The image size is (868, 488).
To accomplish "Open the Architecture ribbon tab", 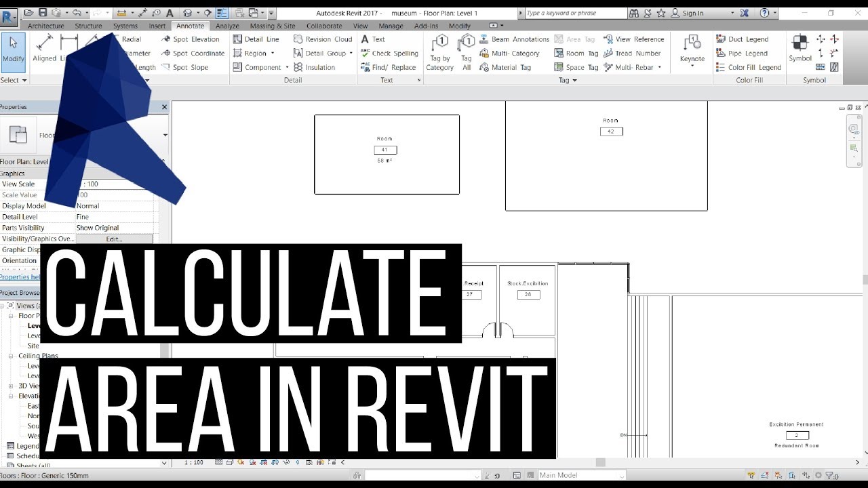I will pos(46,26).
